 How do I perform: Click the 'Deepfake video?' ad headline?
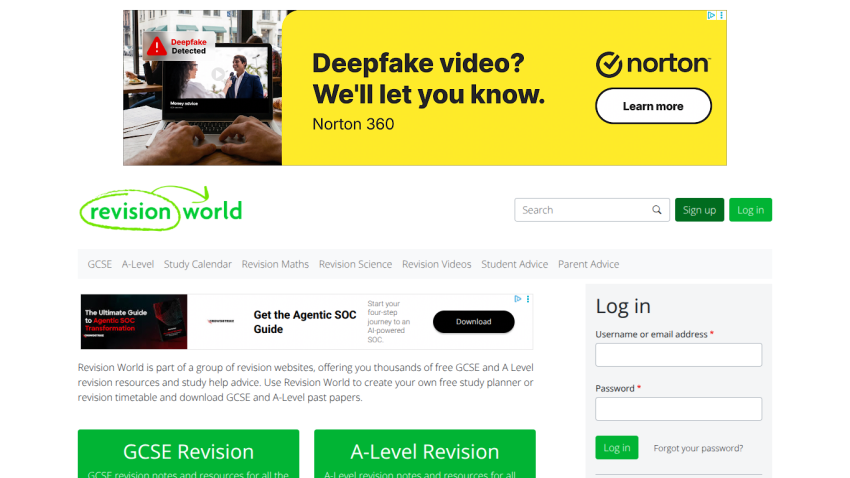point(418,63)
